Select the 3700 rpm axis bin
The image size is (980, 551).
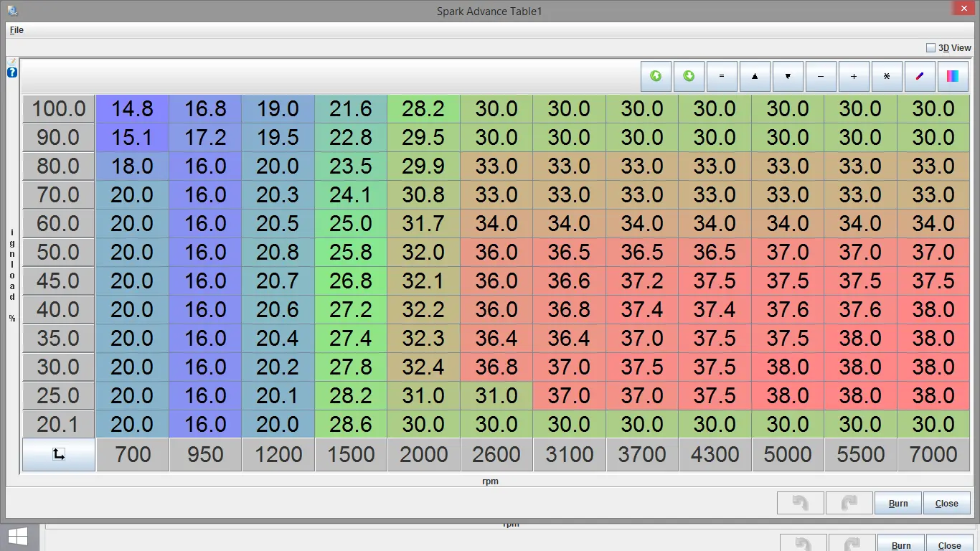pyautogui.click(x=642, y=454)
